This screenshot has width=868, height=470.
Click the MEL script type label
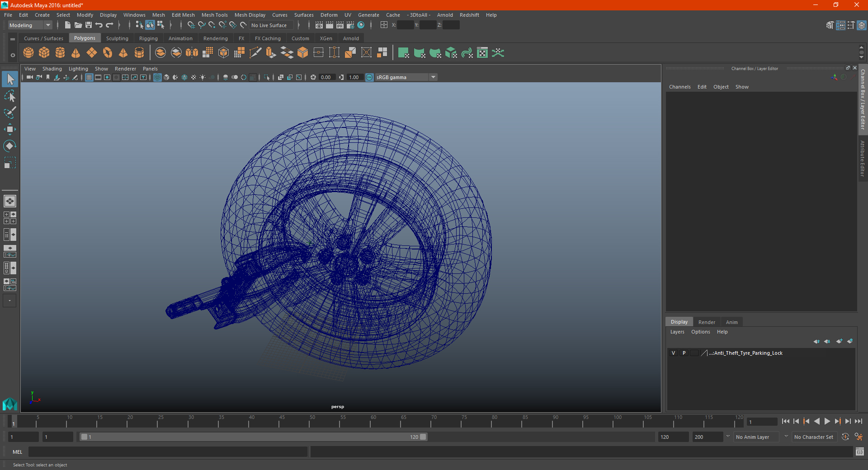click(18, 452)
